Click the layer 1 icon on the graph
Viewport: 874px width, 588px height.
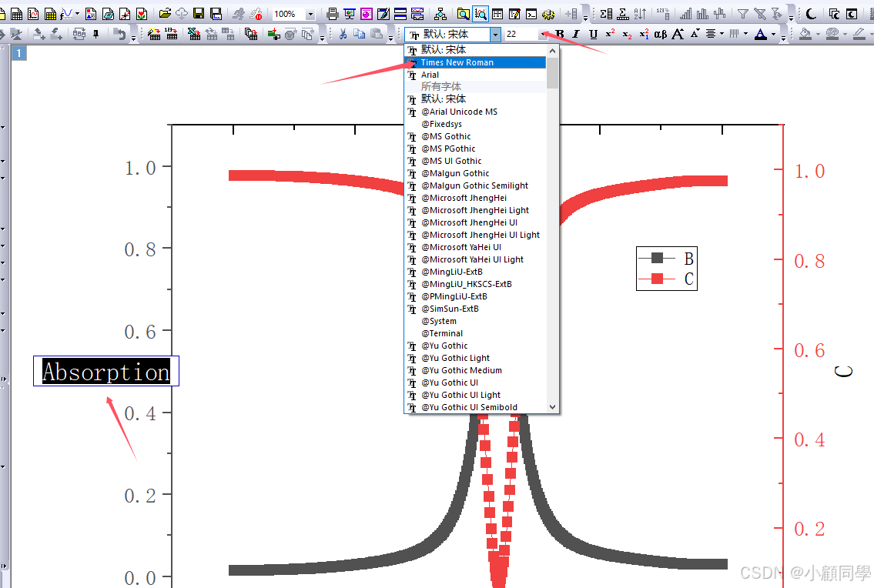point(19,53)
